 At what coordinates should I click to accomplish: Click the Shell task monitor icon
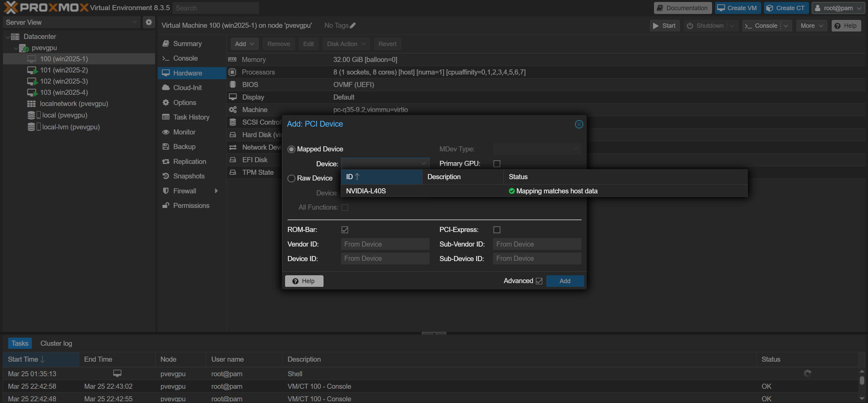(x=117, y=373)
